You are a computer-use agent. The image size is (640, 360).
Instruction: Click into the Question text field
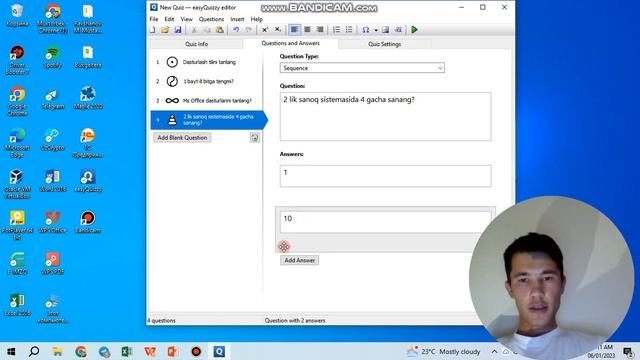(385, 117)
